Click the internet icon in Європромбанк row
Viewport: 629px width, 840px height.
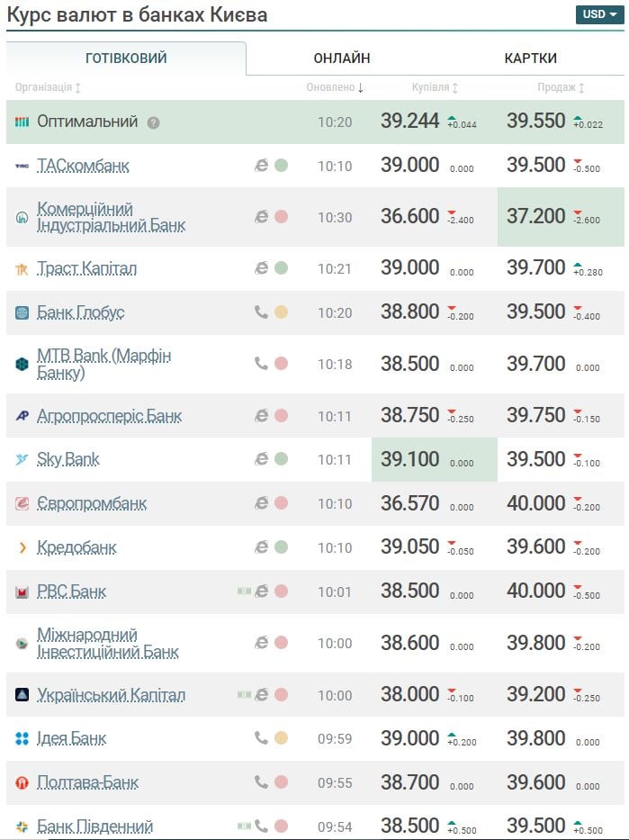tap(262, 503)
